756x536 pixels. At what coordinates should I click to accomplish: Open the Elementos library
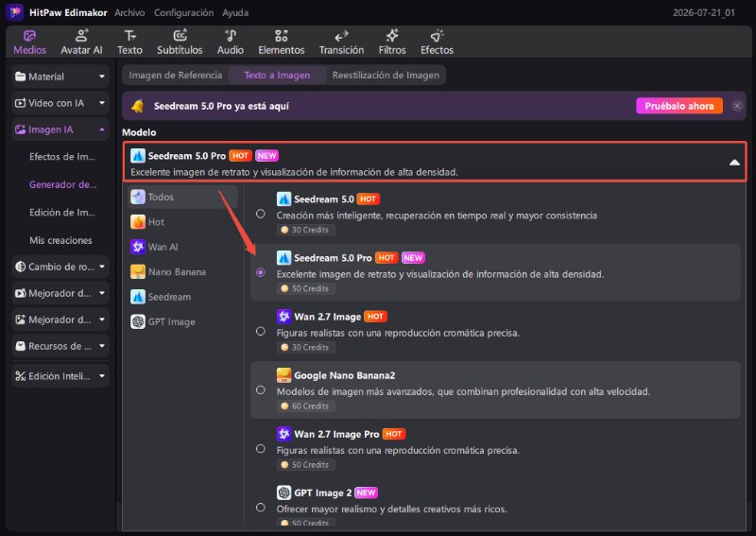tap(281, 43)
